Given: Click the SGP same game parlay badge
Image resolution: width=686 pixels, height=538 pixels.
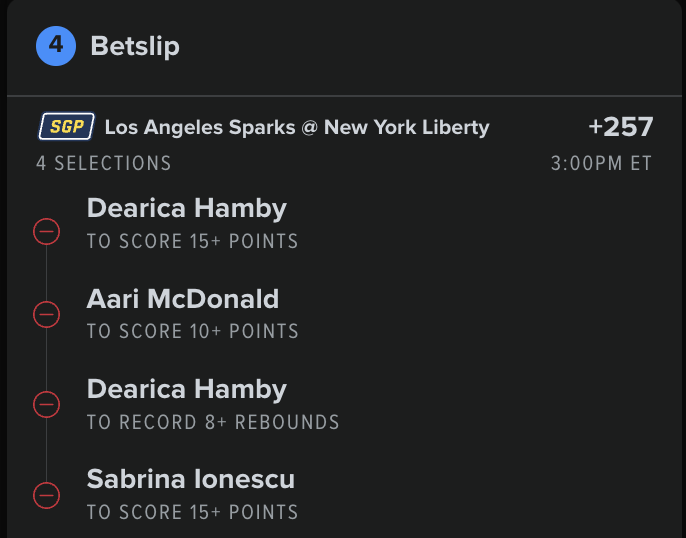Looking at the screenshot, I should click(x=67, y=127).
